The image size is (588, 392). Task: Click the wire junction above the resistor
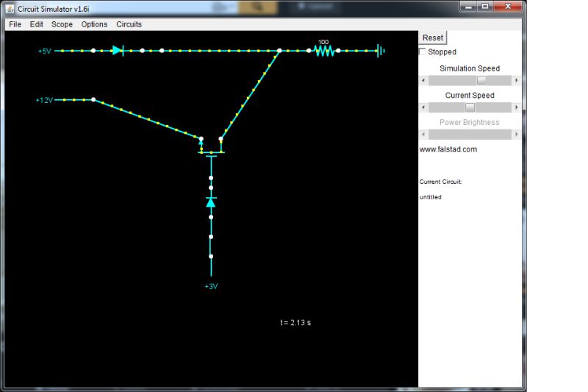click(279, 51)
